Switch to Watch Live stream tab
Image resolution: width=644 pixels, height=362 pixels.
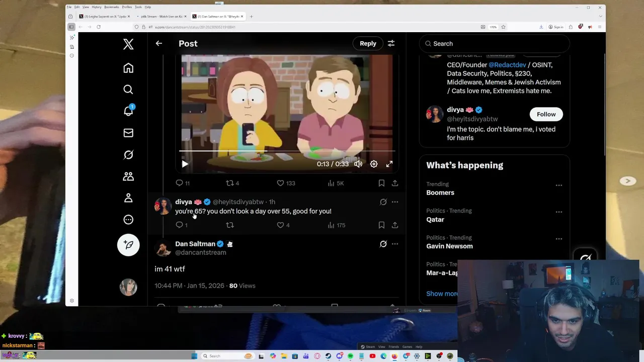tap(161, 17)
